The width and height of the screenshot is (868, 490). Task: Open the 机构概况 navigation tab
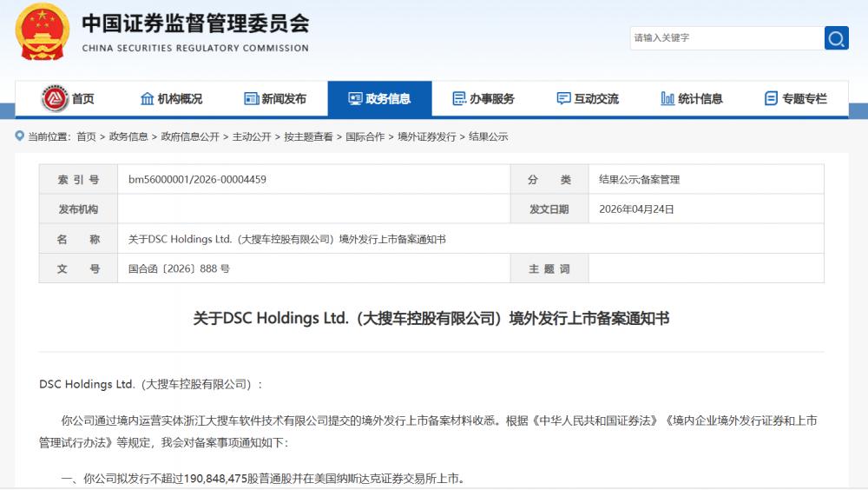[x=172, y=99]
